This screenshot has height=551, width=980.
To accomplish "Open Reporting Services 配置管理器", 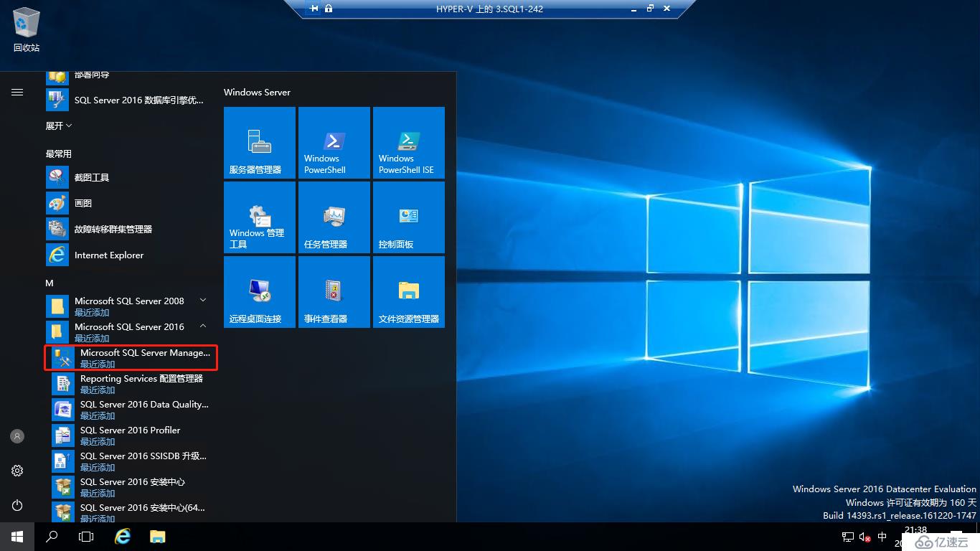I will (131, 384).
